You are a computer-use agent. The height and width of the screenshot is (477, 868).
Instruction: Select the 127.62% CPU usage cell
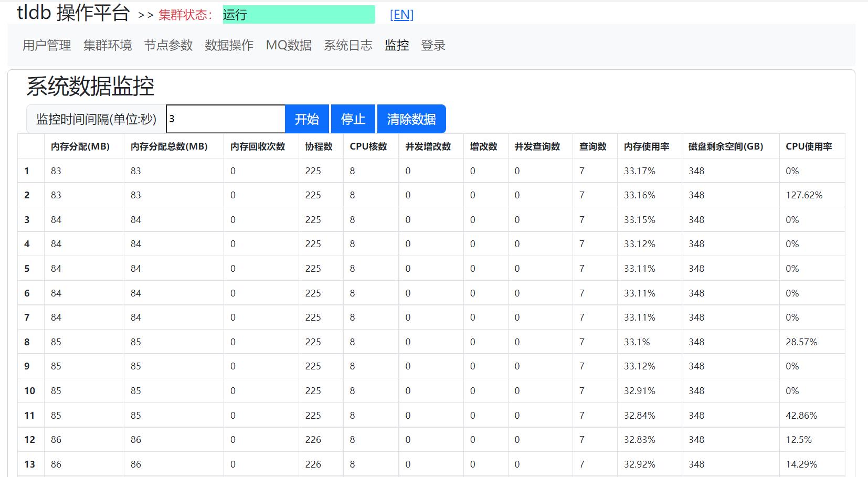[x=804, y=195]
